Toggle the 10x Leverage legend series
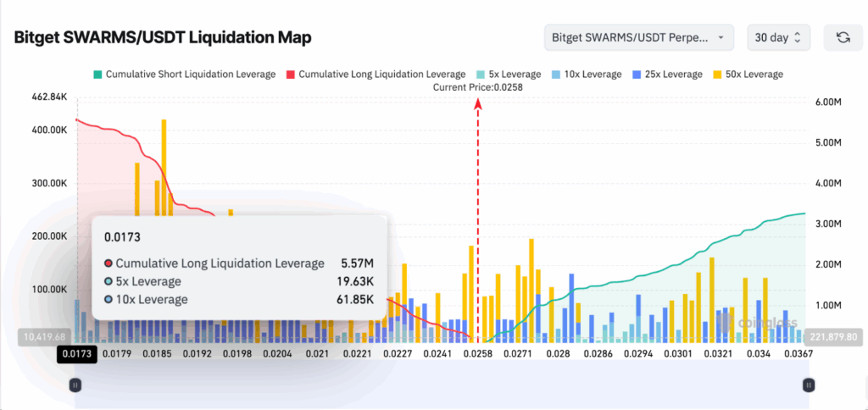 pos(587,75)
